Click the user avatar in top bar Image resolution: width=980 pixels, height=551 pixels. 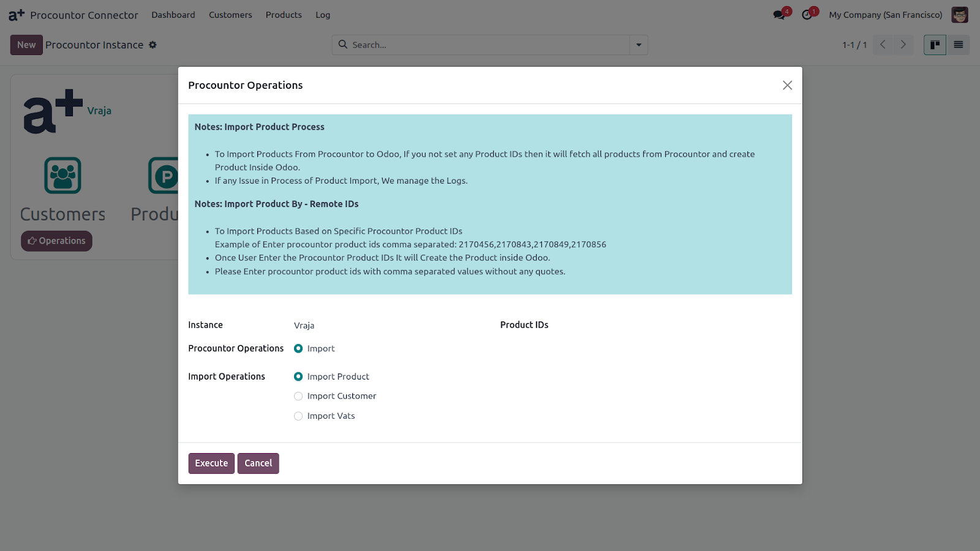tap(960, 15)
